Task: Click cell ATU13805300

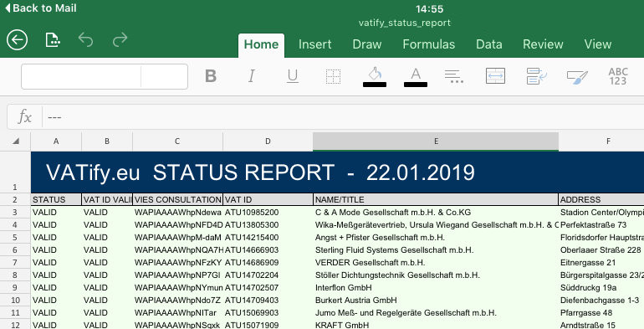Action: point(268,225)
